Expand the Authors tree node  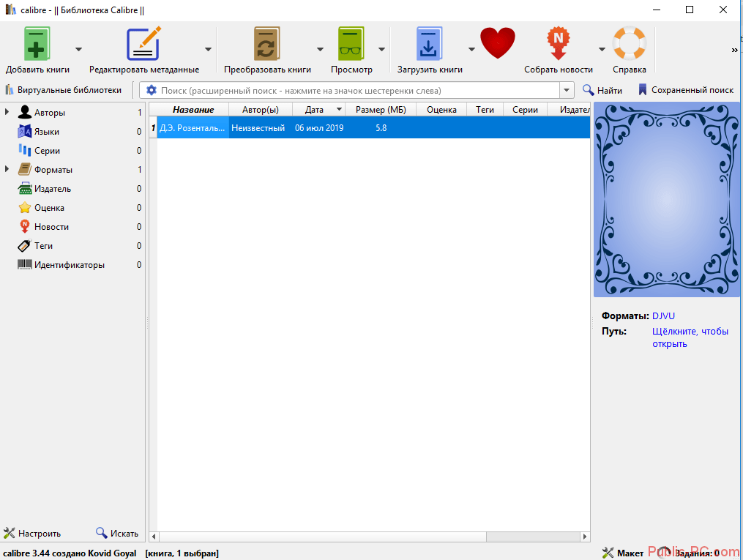(7, 112)
